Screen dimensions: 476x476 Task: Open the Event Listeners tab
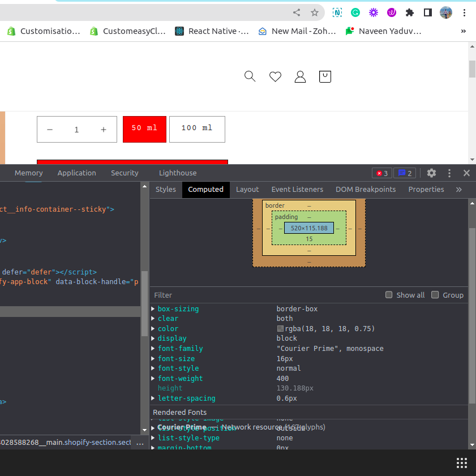(x=297, y=190)
